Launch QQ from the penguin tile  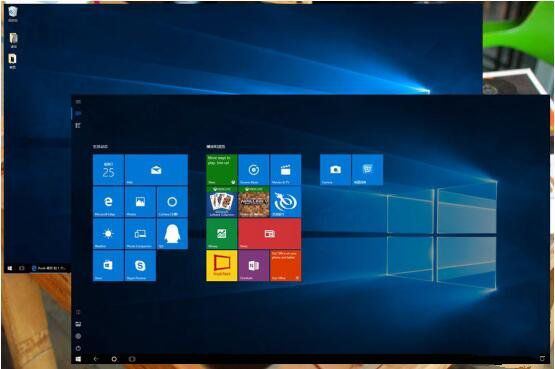tap(172, 233)
